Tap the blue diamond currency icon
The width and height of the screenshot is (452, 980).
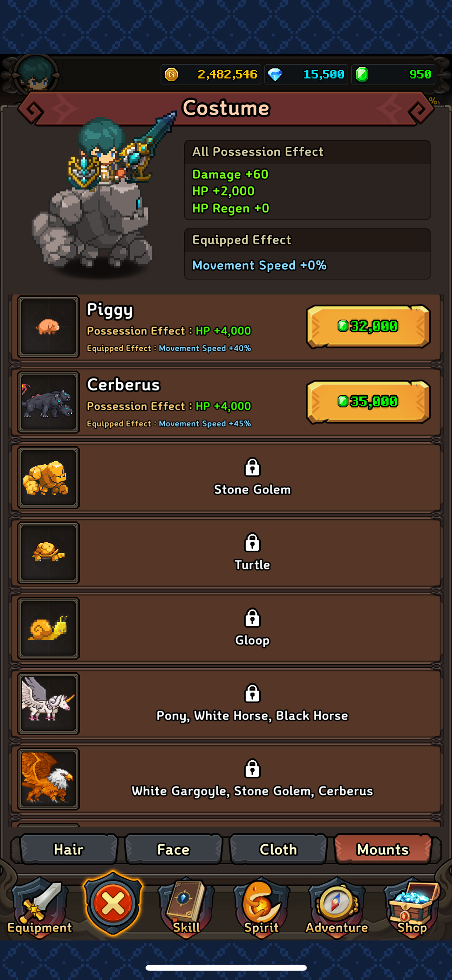[x=275, y=75]
